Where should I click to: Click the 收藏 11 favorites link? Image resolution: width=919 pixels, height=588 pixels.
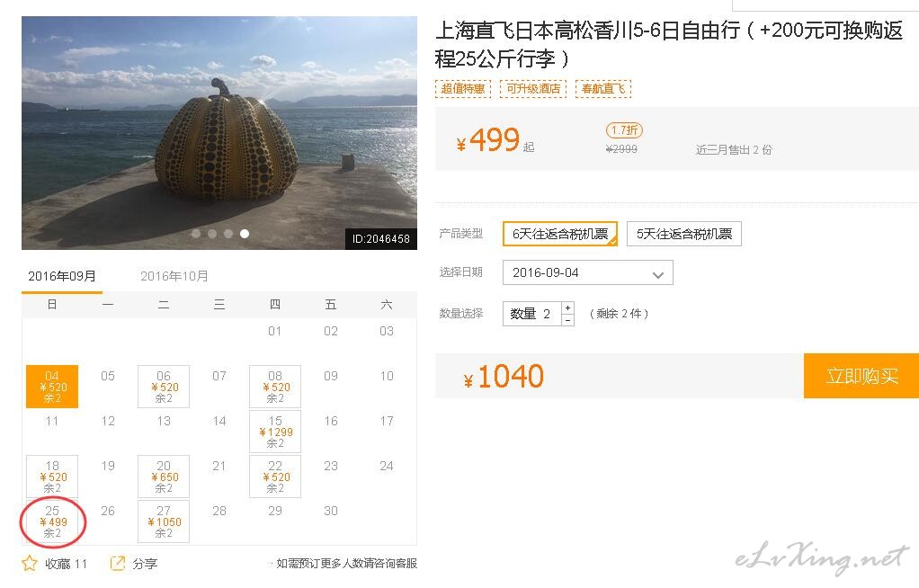pyautogui.click(x=67, y=564)
